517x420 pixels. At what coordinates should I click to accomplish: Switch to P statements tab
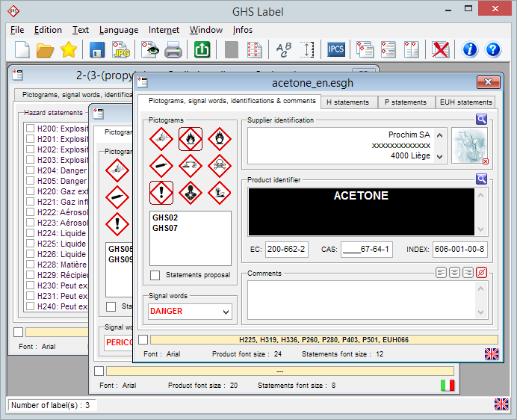click(x=406, y=102)
